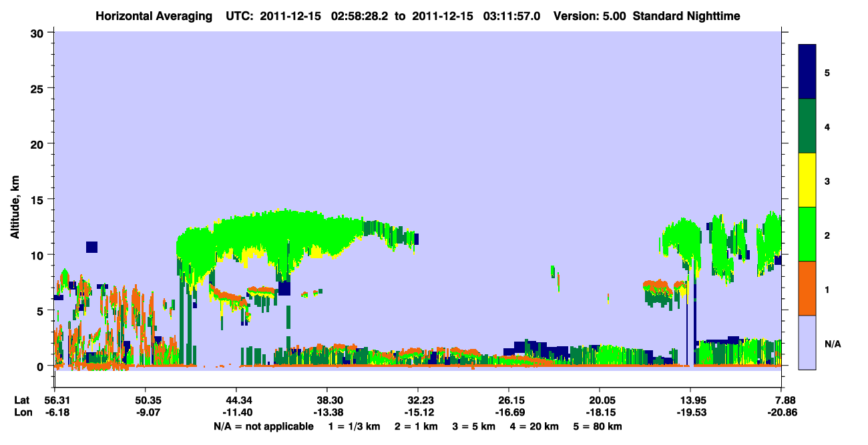Click latitude value 38.30
Screen dimensions: 868x445
point(327,400)
